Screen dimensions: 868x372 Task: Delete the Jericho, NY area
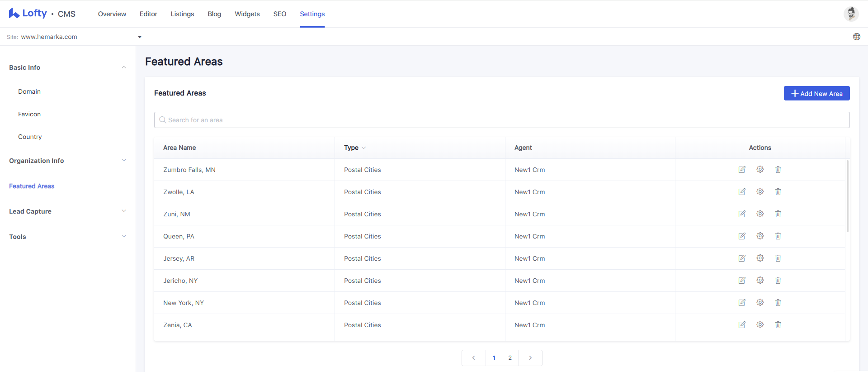778,280
